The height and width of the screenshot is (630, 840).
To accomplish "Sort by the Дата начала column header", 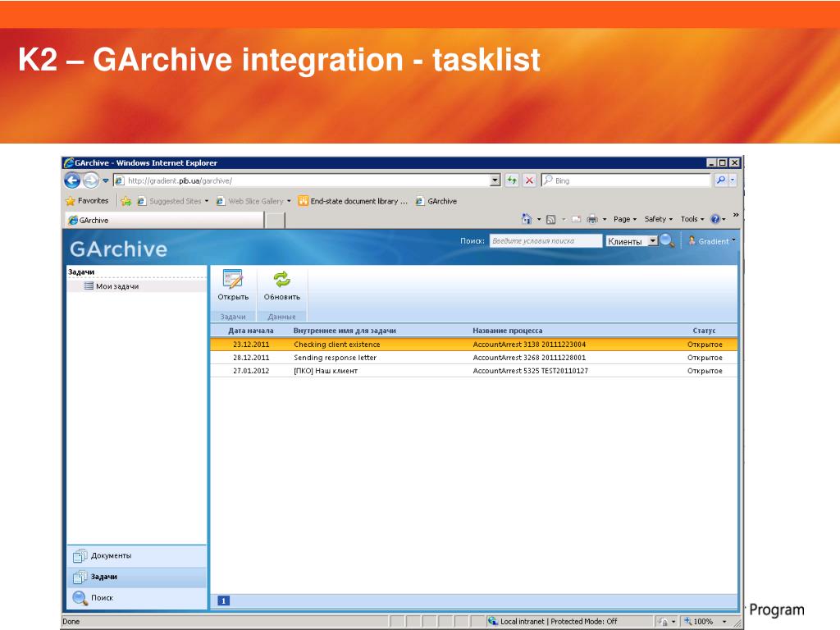I will click(x=251, y=331).
